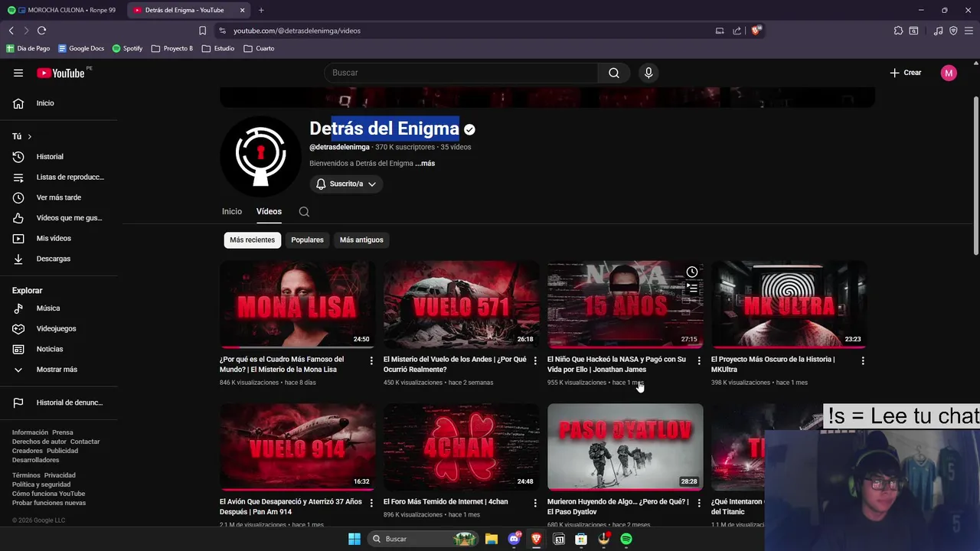Open Proyecto B bookmark folder
Image resolution: width=980 pixels, height=551 pixels.
coord(172,48)
